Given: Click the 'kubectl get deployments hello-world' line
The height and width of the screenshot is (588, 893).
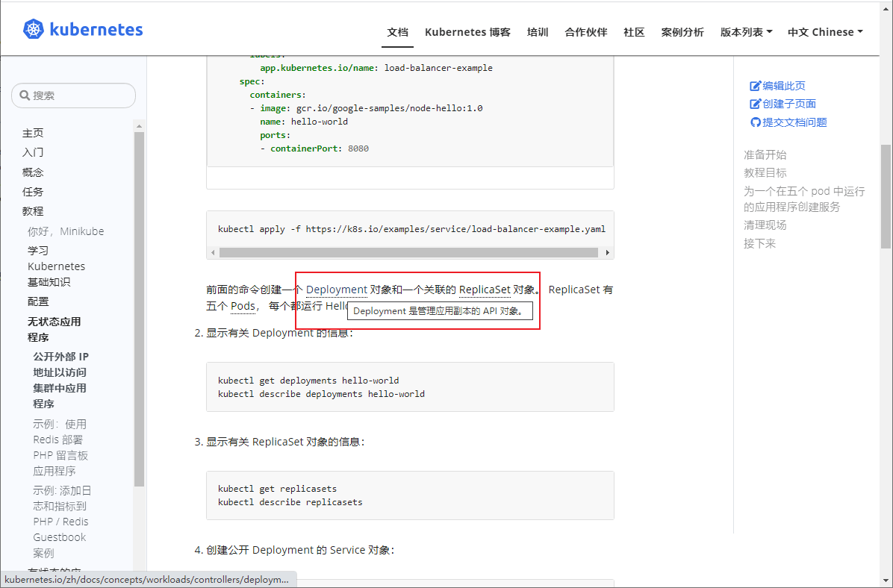Looking at the screenshot, I should (308, 381).
